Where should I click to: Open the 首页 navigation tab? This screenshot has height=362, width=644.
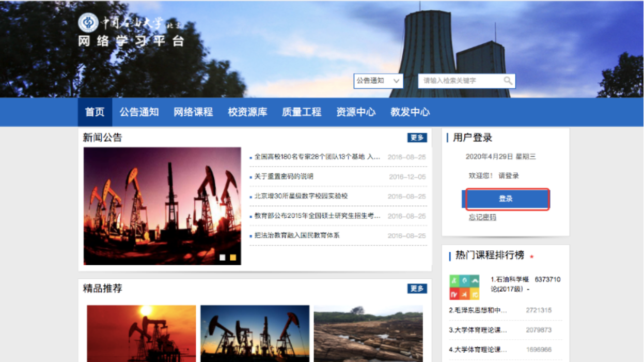(95, 112)
